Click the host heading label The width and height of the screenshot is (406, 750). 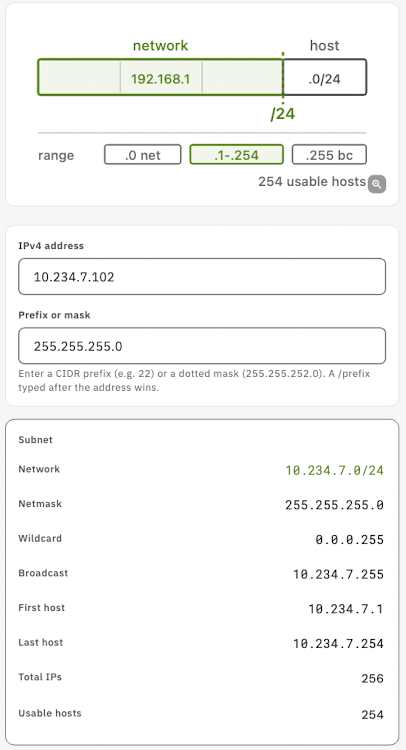click(x=325, y=45)
